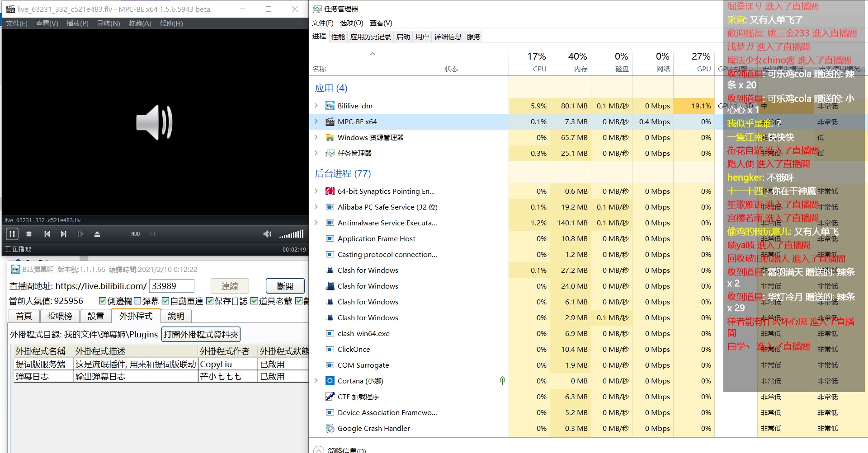
Task: Toggle the 保存日誌 checkbox
Action: [210, 301]
